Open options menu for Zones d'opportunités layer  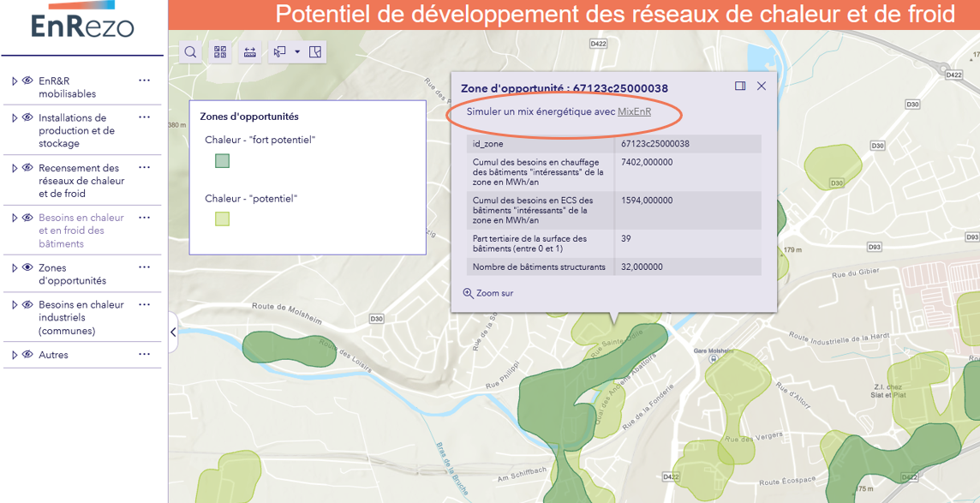pos(143,266)
